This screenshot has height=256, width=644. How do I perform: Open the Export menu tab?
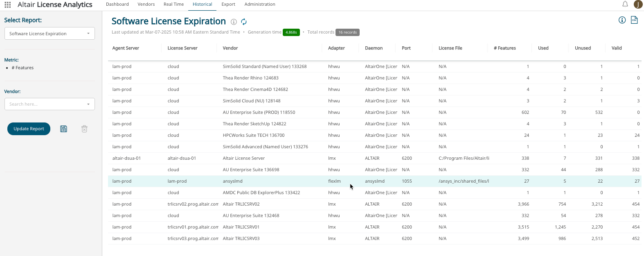click(228, 5)
